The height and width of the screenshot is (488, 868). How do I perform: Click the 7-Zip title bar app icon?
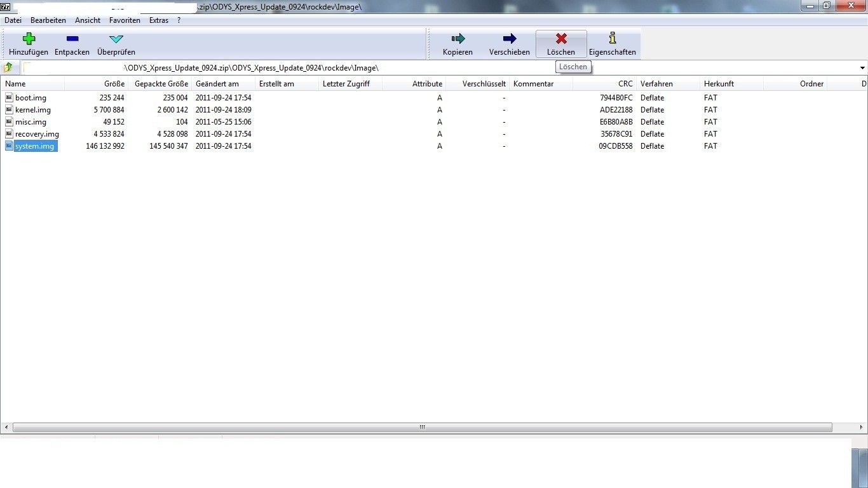click(6, 6)
